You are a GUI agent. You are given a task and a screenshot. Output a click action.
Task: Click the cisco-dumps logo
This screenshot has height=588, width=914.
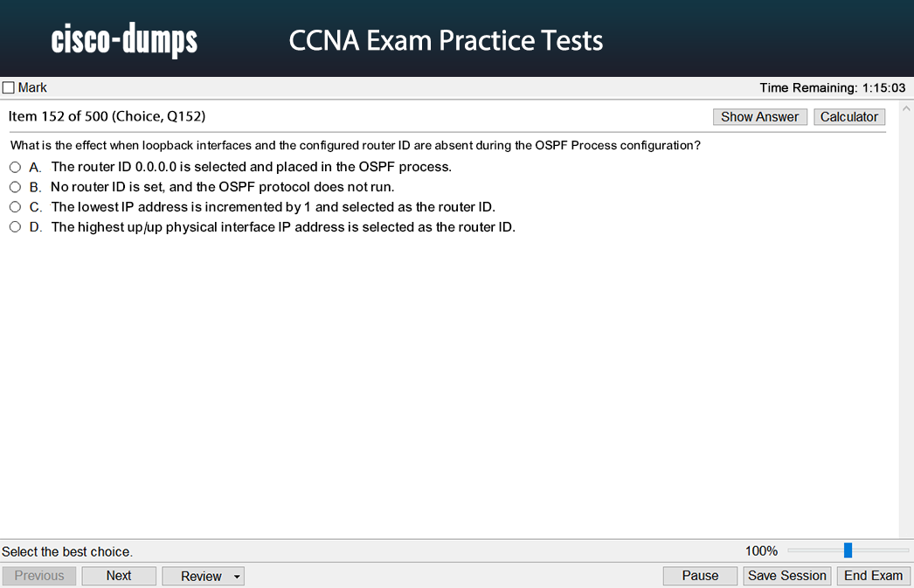[x=124, y=40]
